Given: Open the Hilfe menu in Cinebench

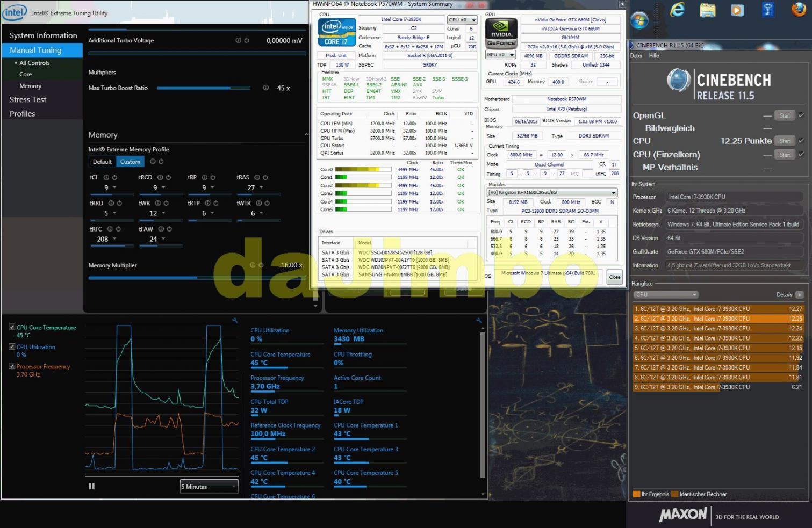Looking at the screenshot, I should (654, 56).
